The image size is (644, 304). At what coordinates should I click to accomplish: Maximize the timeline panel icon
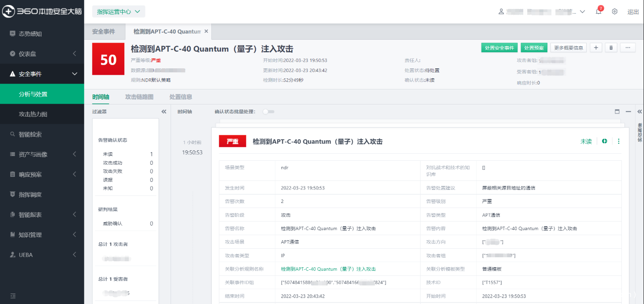pyautogui.click(x=617, y=112)
